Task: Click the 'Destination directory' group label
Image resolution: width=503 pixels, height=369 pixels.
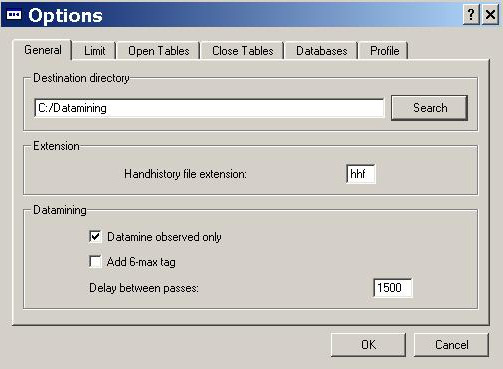Action: [x=81, y=78]
